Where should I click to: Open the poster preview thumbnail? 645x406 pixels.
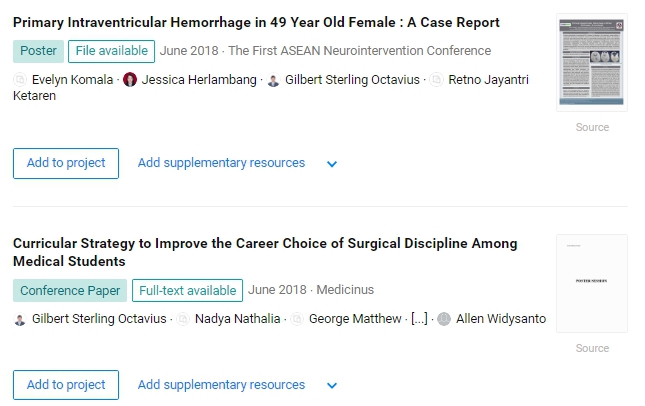pyautogui.click(x=592, y=63)
